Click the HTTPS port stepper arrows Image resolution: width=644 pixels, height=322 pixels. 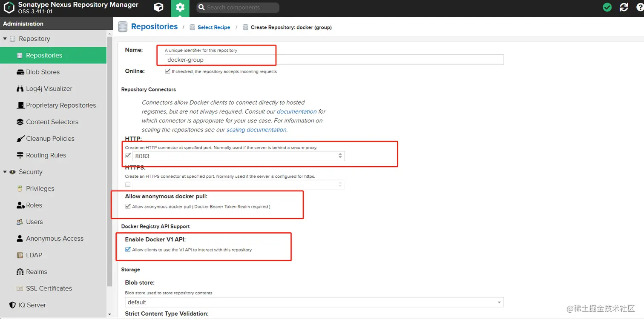coord(340,185)
